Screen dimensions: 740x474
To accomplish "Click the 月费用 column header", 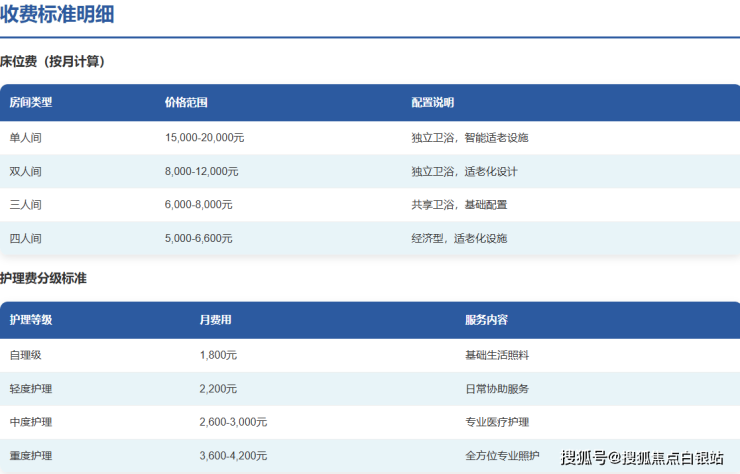I will click(x=216, y=320).
